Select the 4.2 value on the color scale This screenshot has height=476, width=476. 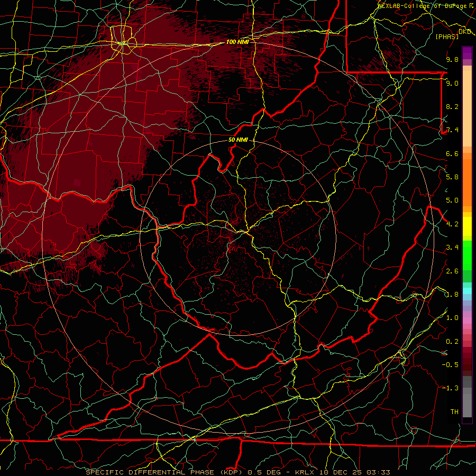(x=452, y=224)
